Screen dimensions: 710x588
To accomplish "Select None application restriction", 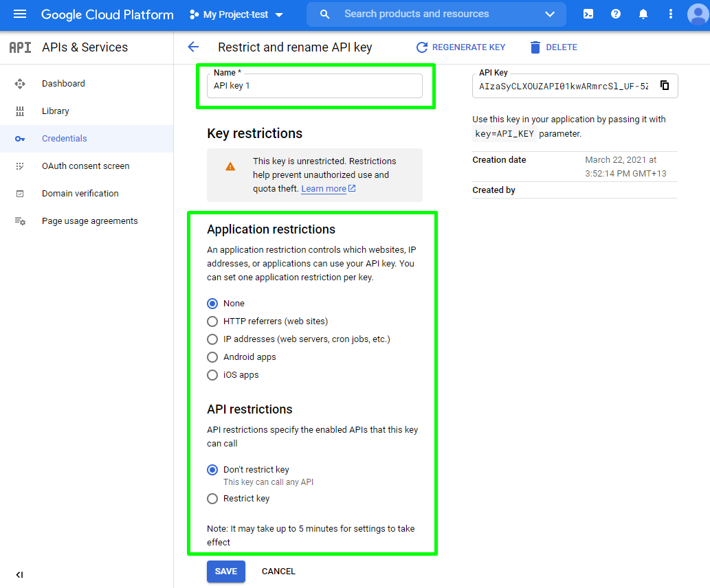I will [212, 304].
